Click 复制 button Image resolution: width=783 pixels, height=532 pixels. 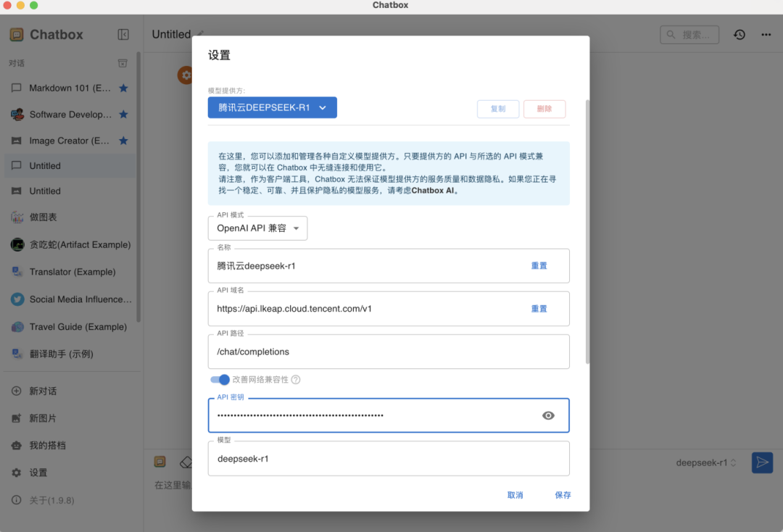(498, 109)
